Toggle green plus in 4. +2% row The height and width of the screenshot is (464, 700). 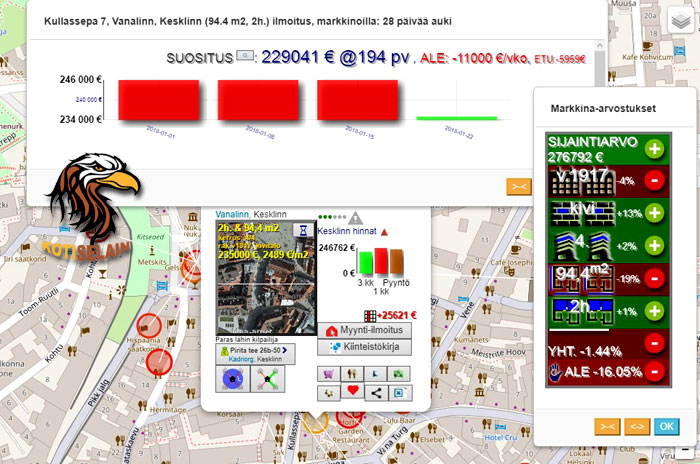(654, 246)
